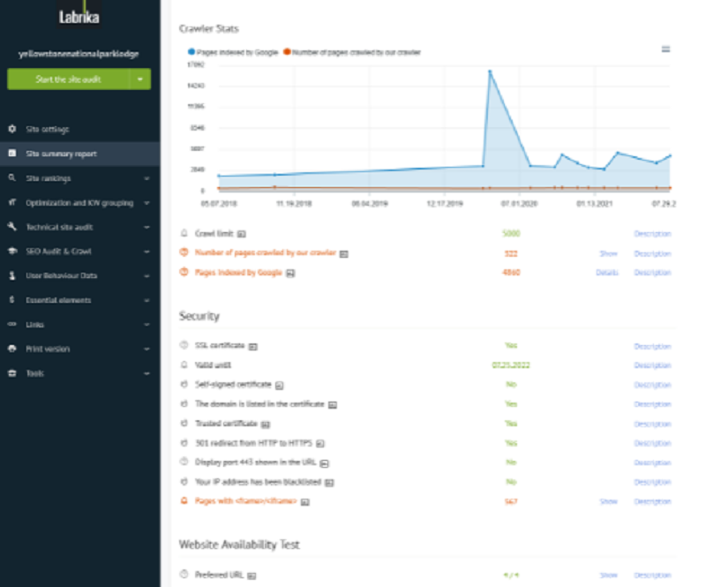
Task: Open Site settings via the gear icon
Action: 12,128
